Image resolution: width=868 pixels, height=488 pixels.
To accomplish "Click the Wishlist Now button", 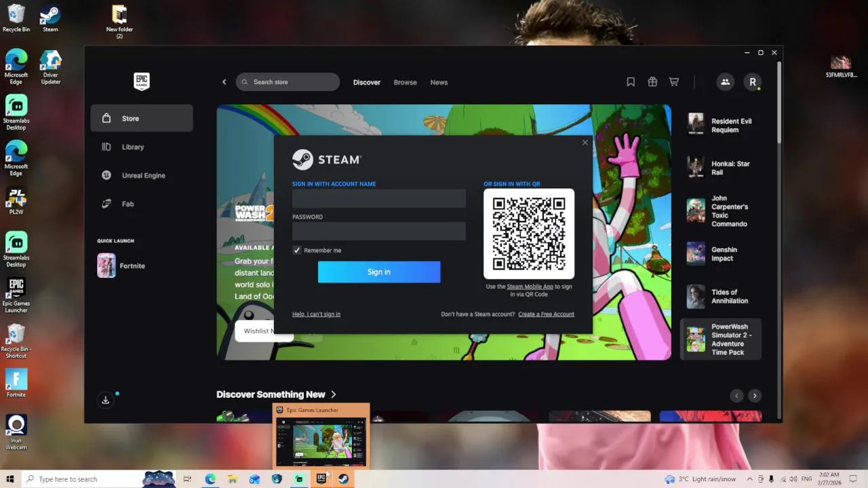I will coord(264,331).
